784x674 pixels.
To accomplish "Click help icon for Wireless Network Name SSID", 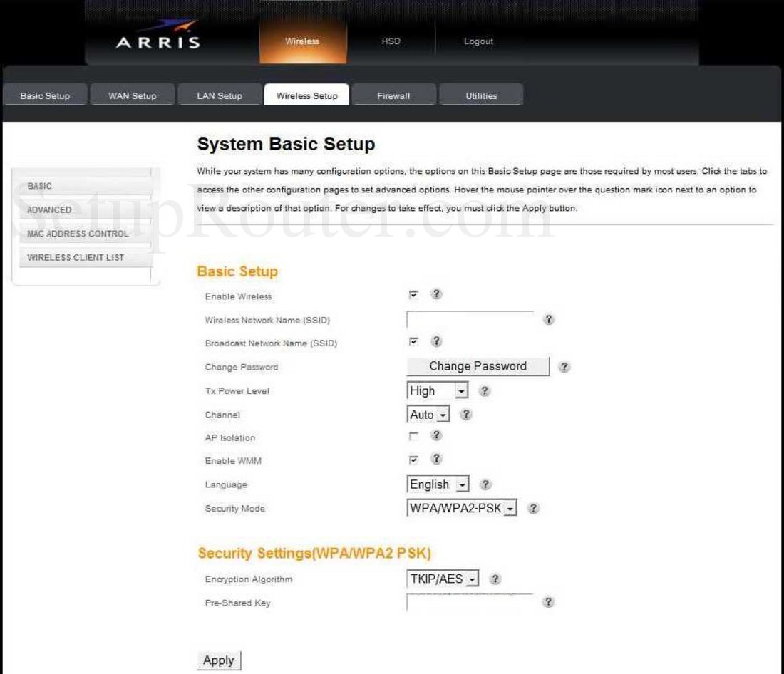I will [x=549, y=319].
